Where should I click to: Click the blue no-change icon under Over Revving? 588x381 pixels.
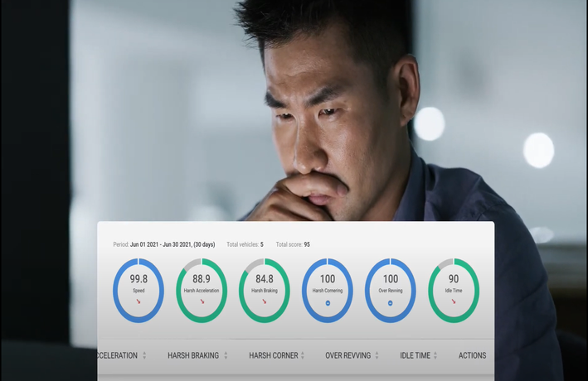[391, 303]
